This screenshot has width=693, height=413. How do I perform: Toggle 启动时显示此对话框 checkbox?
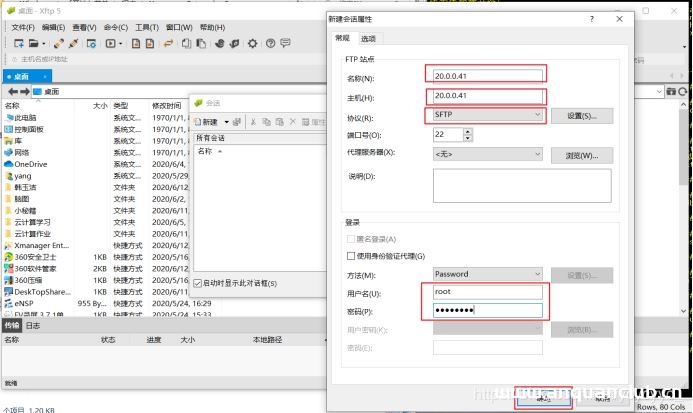coord(198,282)
